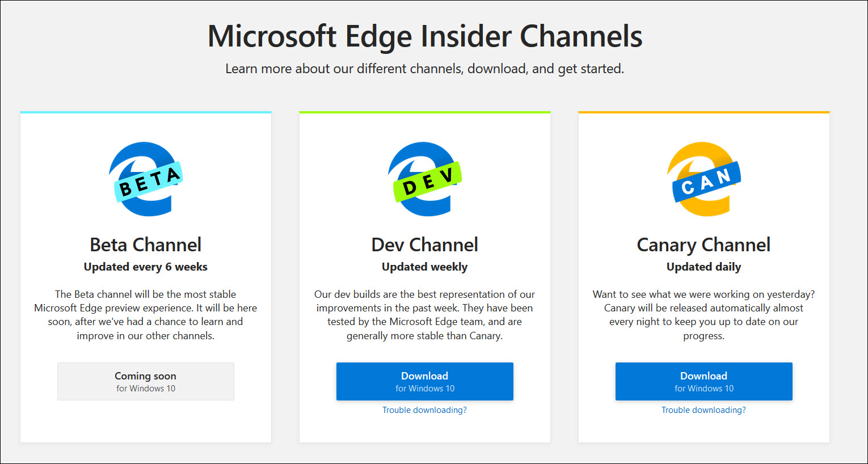The height and width of the screenshot is (464, 868).
Task: Click the Updated every 6 weeks text
Action: pyautogui.click(x=146, y=267)
